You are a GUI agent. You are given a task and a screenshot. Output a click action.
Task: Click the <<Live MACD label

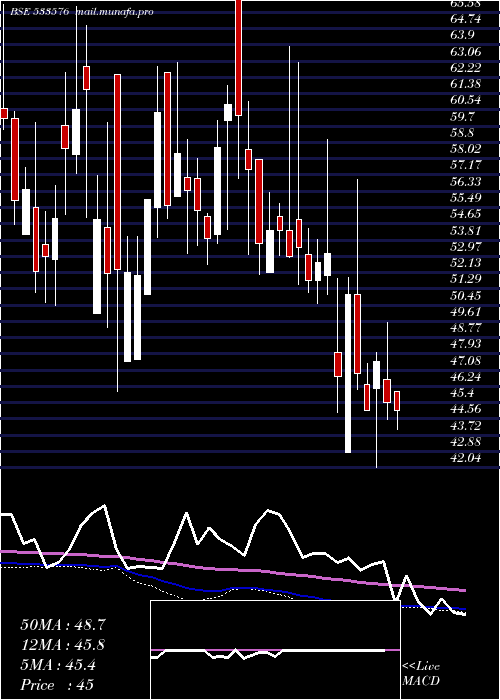tap(421, 674)
